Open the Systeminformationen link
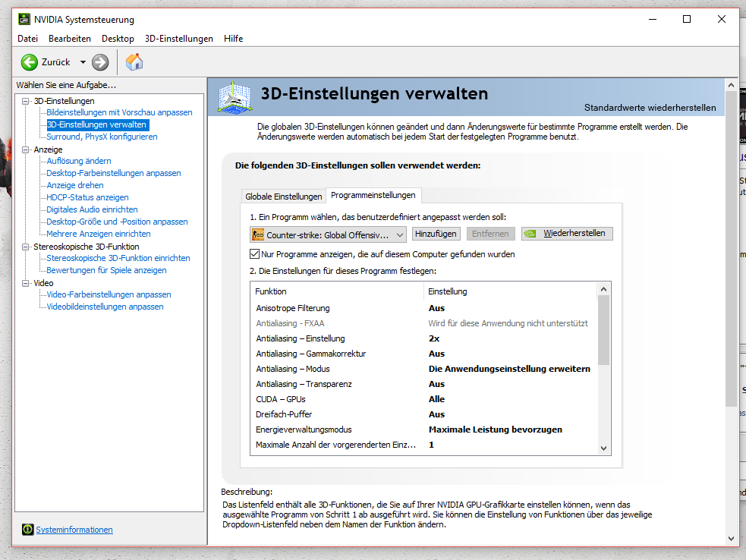This screenshot has width=746, height=560. (74, 530)
